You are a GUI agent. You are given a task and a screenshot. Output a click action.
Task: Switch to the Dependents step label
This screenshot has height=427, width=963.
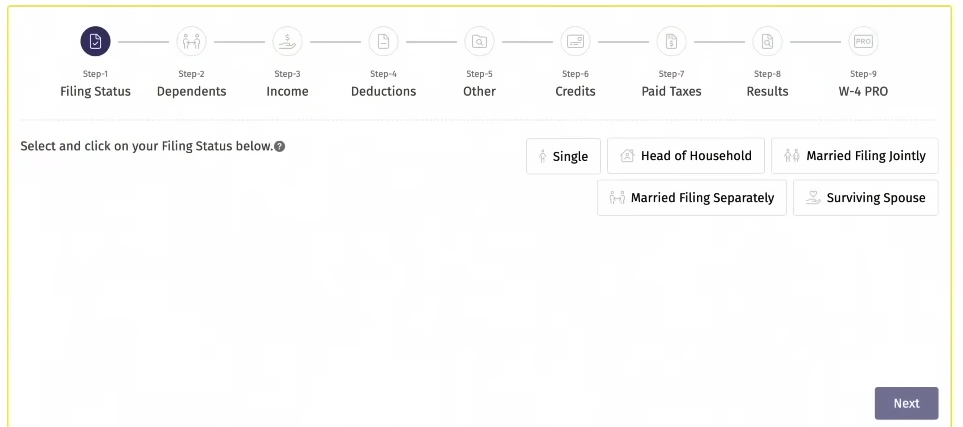191,92
